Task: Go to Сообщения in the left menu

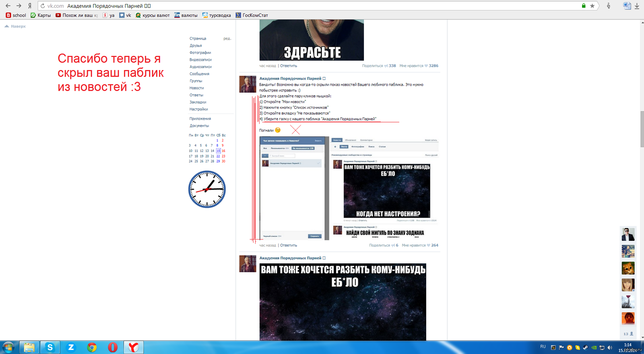Action: 199,74
